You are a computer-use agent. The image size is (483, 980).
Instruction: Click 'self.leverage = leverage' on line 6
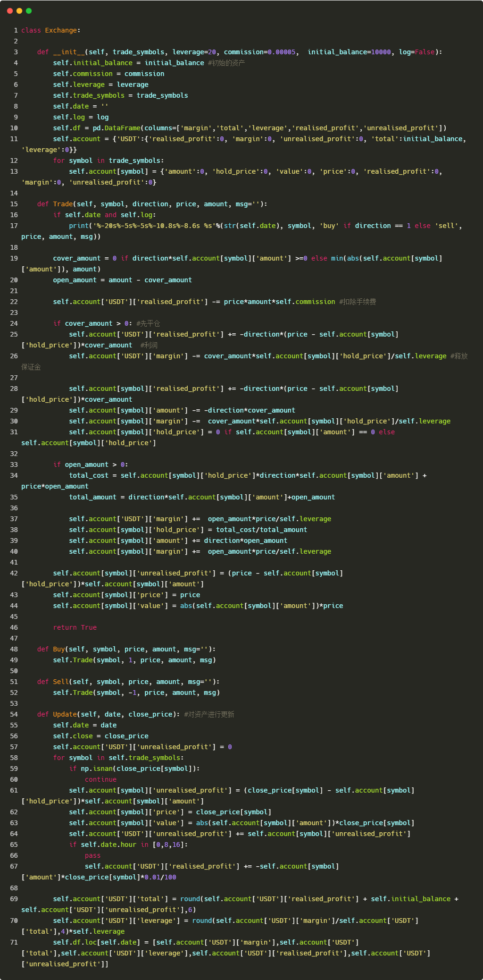pyautogui.click(x=100, y=84)
